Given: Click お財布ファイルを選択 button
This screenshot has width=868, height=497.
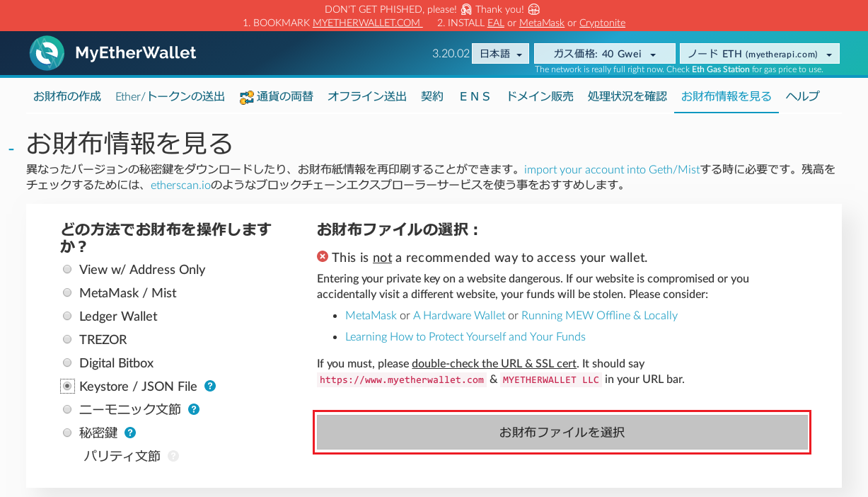Looking at the screenshot, I should (562, 432).
